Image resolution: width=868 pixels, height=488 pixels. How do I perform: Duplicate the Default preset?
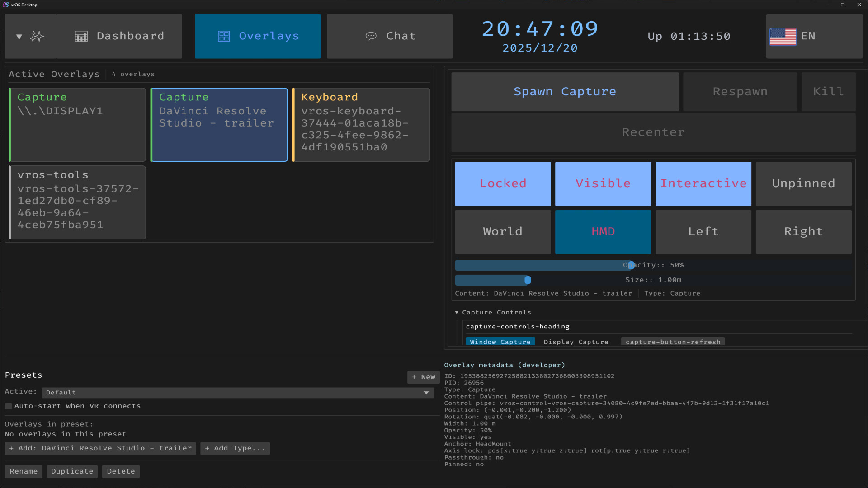point(72,471)
